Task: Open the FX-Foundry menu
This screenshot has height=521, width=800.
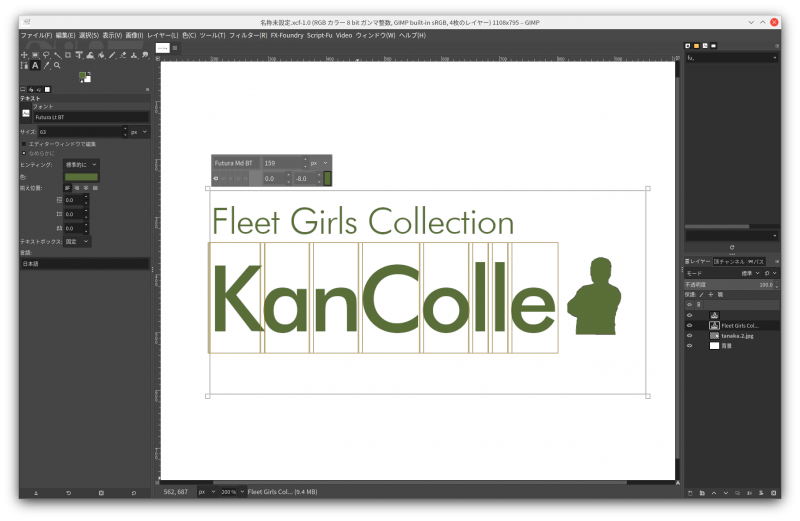Action: [x=287, y=35]
